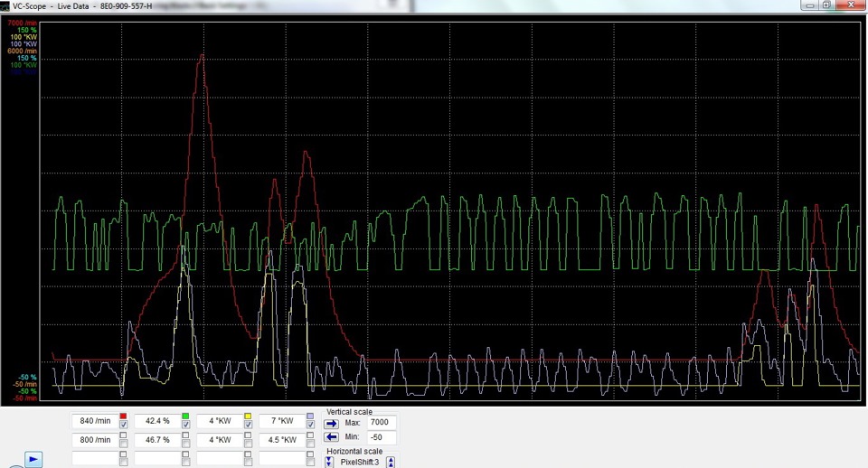Click the 840 /min value field
Viewport: 868px width, 468px height.
[x=95, y=421]
